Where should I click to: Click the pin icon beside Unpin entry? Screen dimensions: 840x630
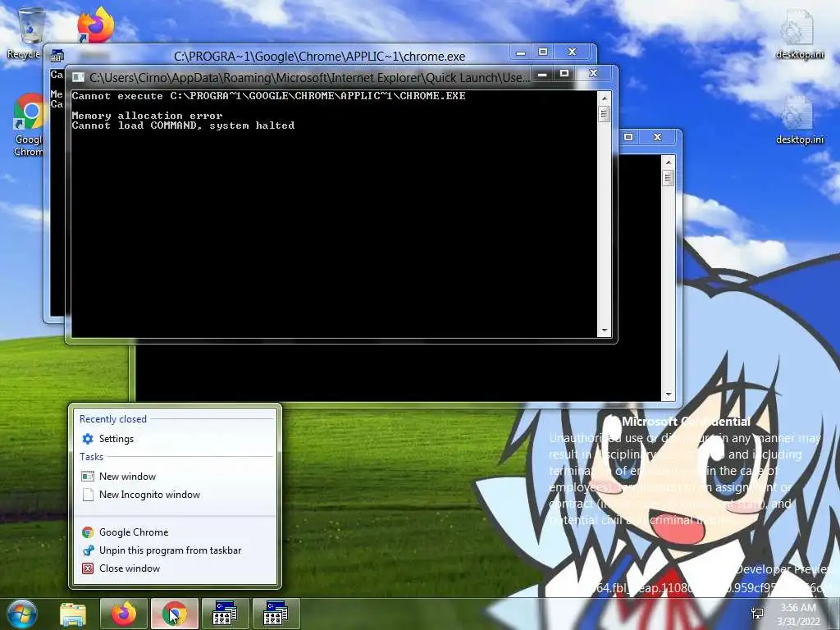(88, 550)
